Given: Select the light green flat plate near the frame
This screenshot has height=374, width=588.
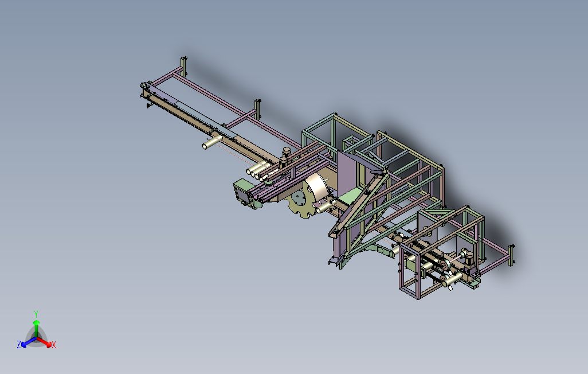Looking at the screenshot, I should tap(350, 197).
